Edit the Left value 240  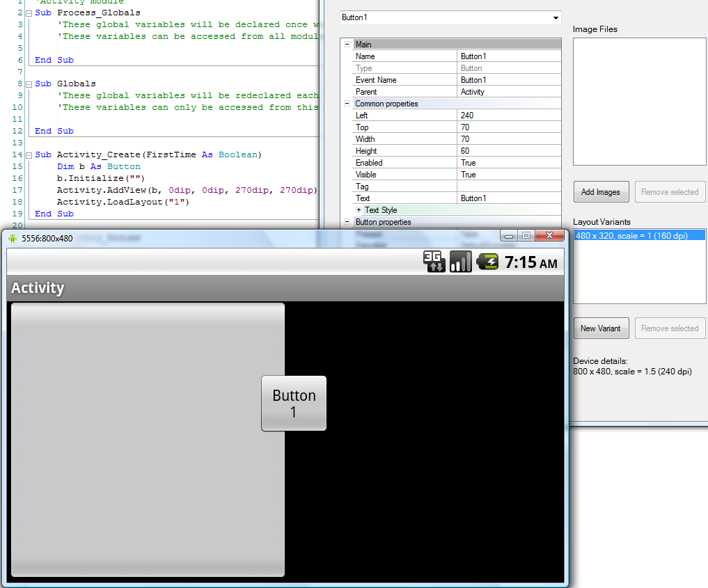pos(509,115)
